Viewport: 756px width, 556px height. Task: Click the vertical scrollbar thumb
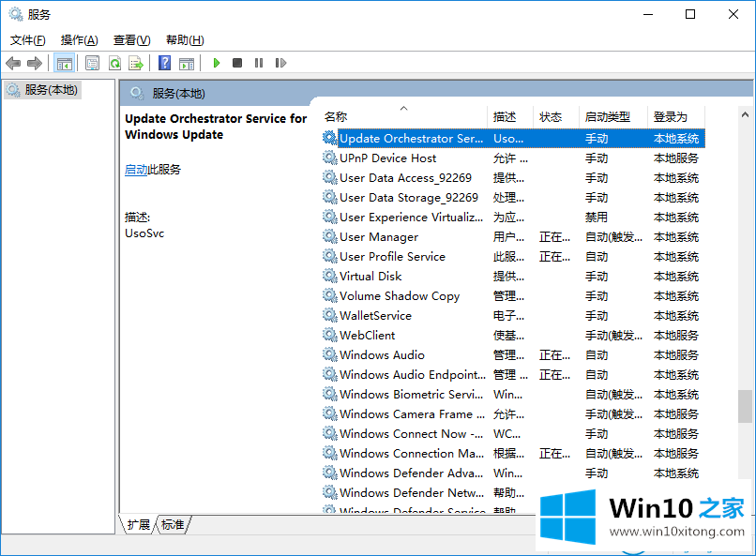(745, 406)
